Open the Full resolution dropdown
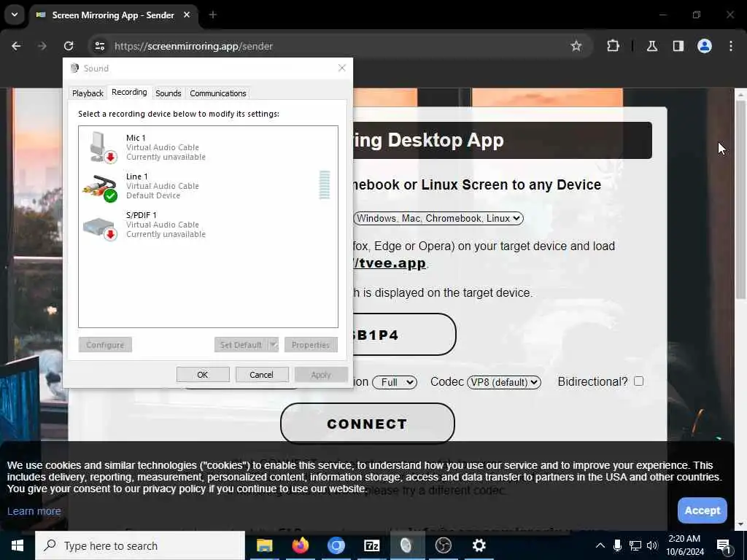This screenshot has height=560, width=747. point(395,382)
